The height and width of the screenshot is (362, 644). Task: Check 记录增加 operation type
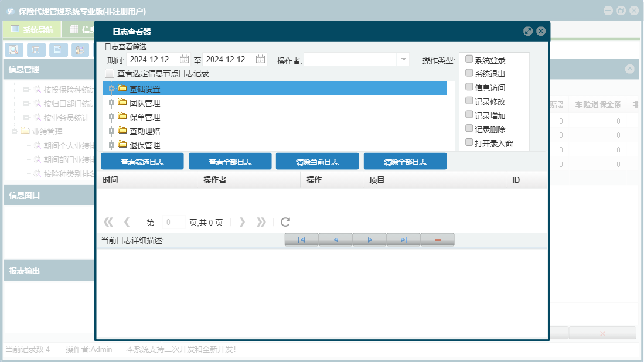coord(469,115)
